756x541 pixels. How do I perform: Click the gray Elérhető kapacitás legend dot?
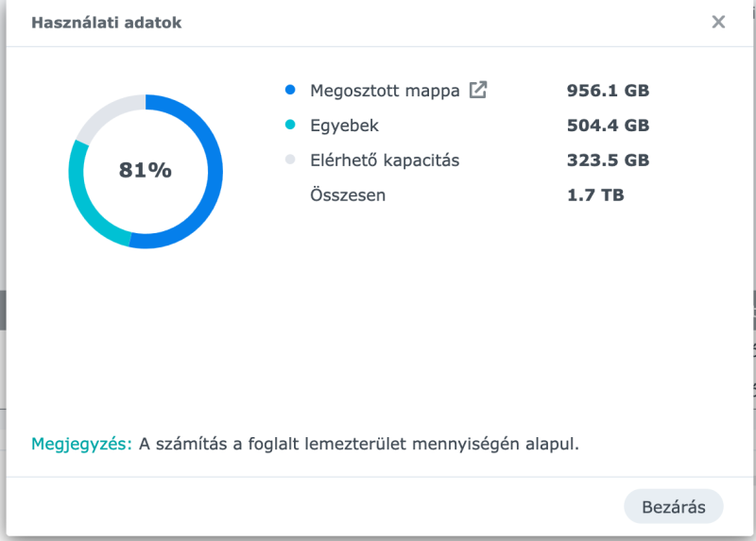[290, 161]
